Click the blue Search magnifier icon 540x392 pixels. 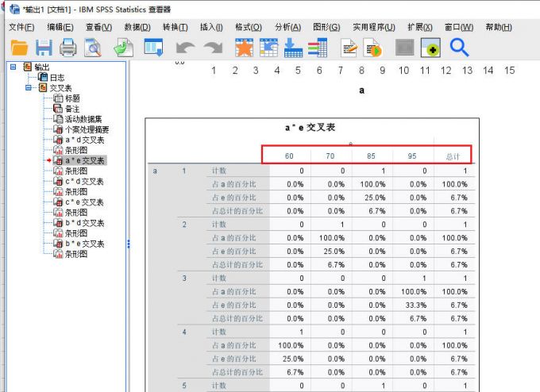[x=459, y=48]
